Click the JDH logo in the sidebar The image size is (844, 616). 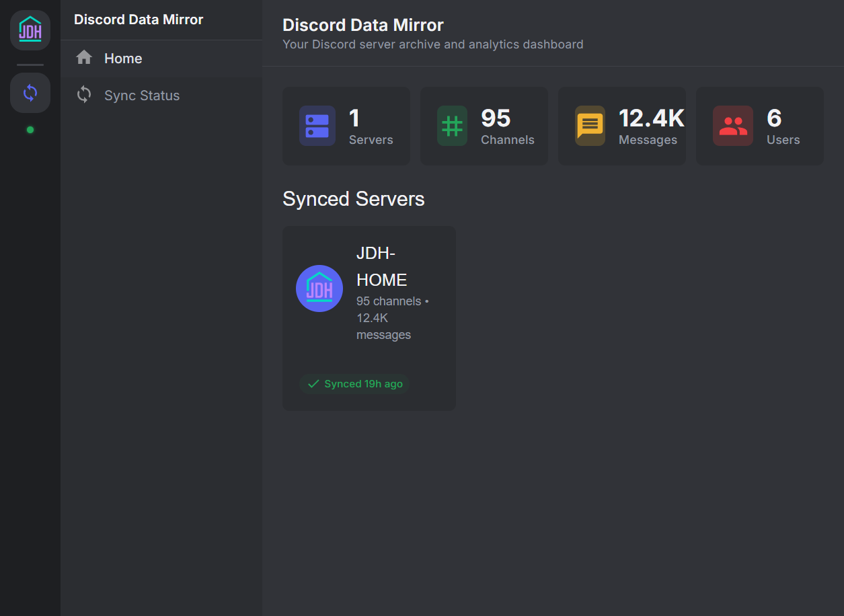30,30
